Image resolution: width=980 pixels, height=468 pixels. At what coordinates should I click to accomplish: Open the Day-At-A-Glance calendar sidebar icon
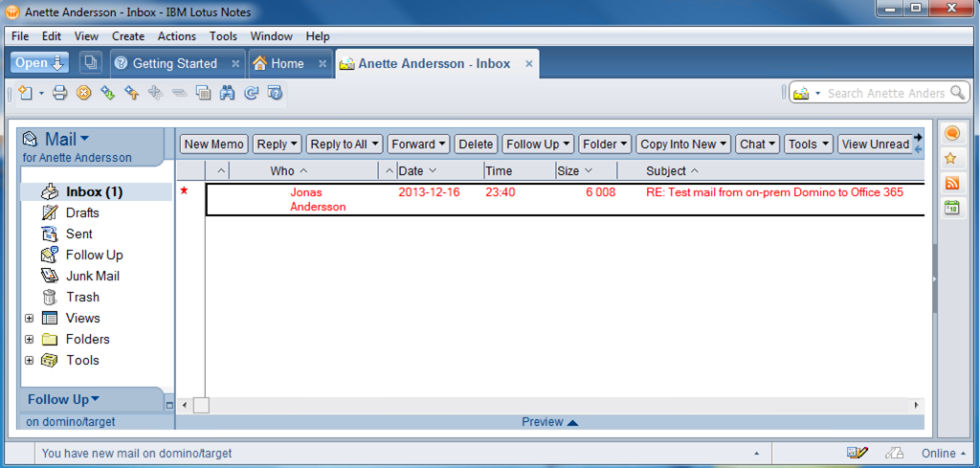(x=951, y=208)
